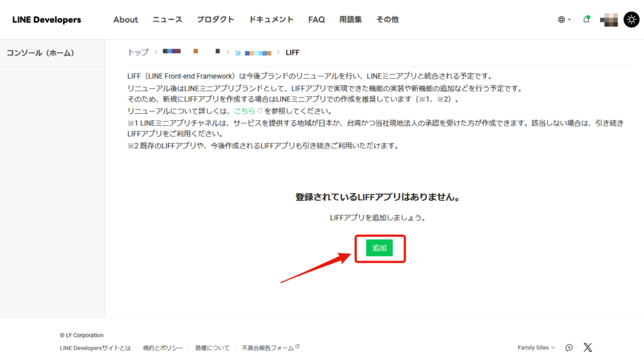Open the LINE Developersサイトとは footer link

click(96, 348)
